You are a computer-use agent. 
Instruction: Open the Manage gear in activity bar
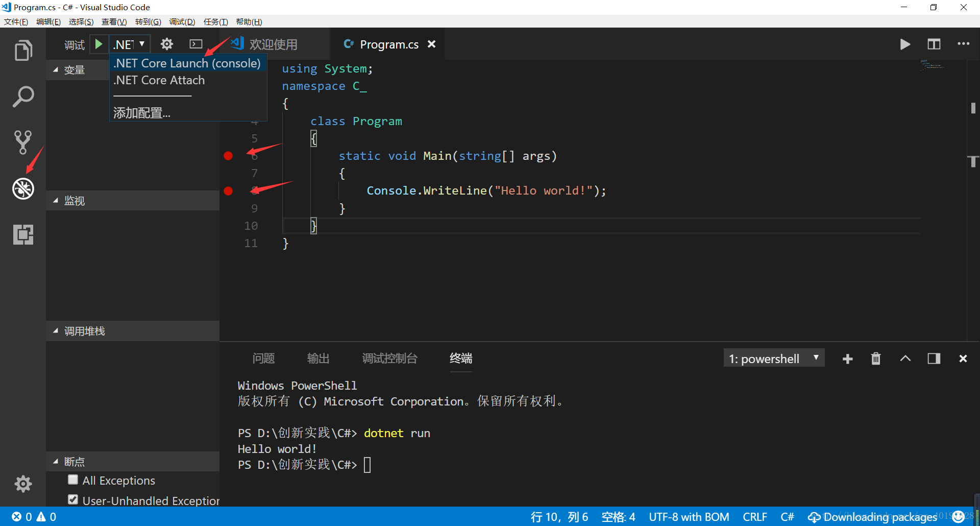[23, 484]
